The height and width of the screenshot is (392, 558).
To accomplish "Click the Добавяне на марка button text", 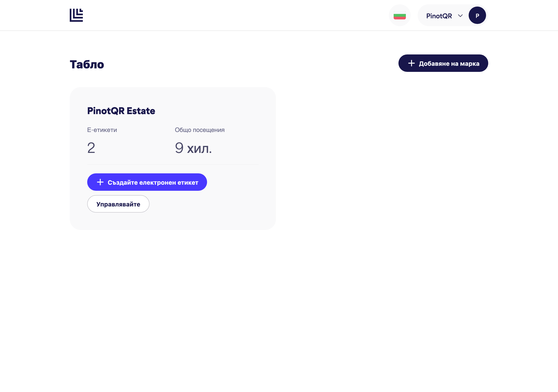I will [x=449, y=64].
